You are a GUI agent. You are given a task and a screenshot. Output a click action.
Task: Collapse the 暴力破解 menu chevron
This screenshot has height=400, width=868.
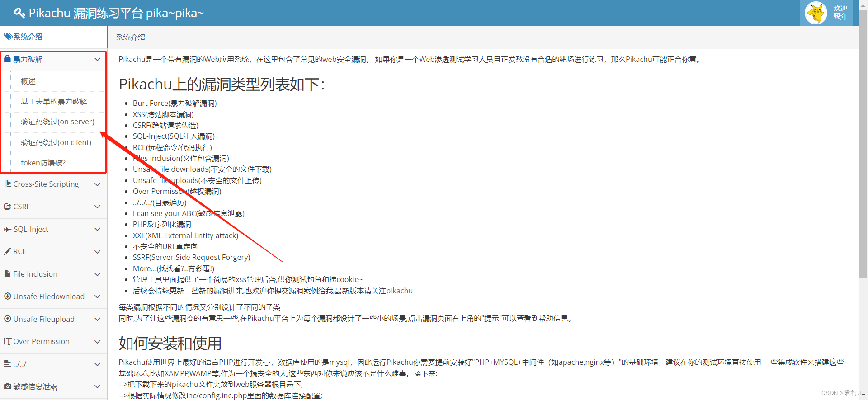tap(97, 59)
